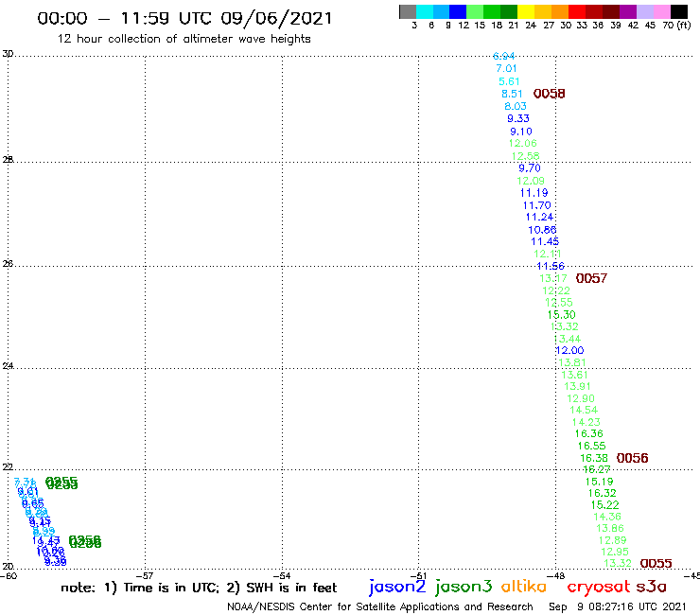Click the wave height value 7.01

(x=506, y=69)
